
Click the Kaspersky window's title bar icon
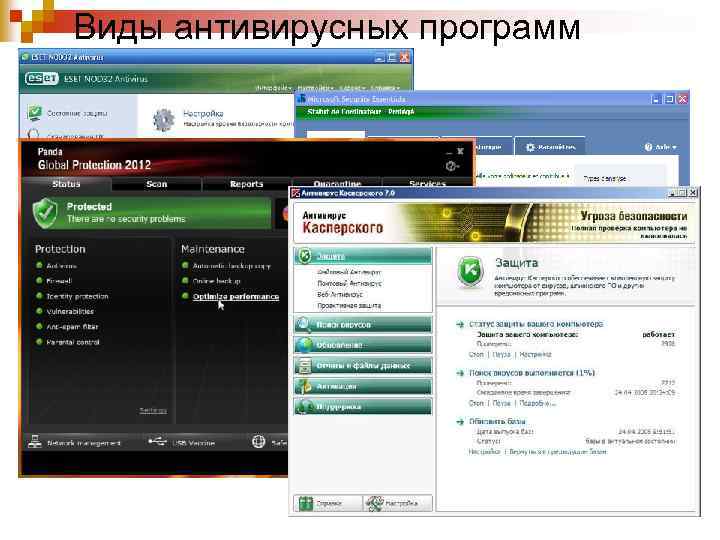pos(296,193)
